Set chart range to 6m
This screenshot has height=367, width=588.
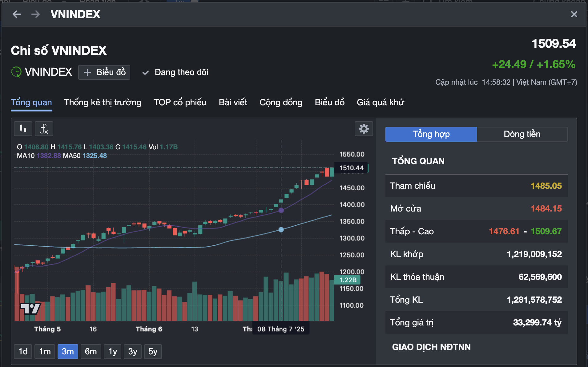point(91,352)
